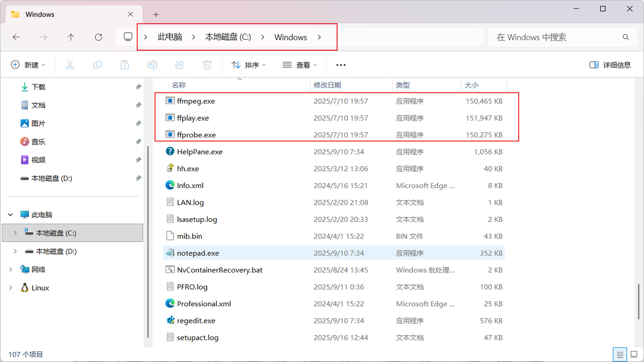The width and height of the screenshot is (644, 362).
Task: Go up one folder level with Up arrow
Action: click(71, 37)
